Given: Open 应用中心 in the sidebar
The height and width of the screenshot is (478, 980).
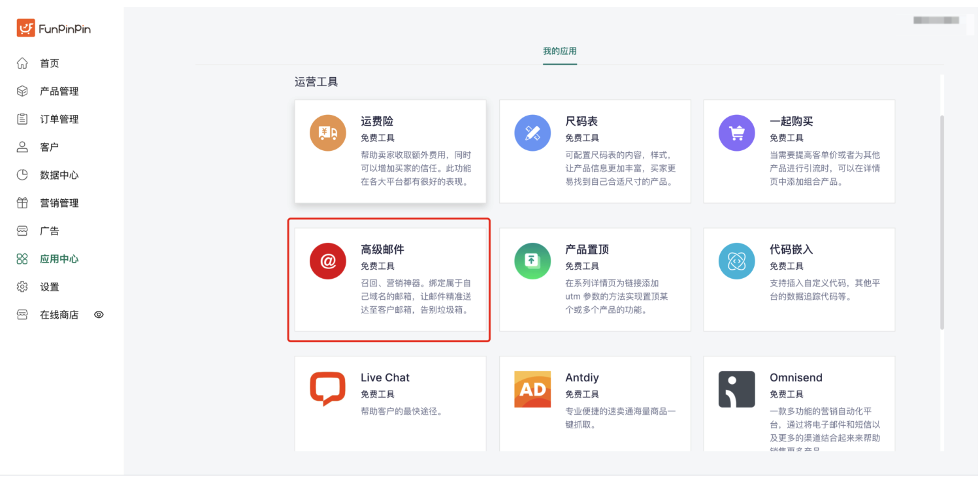Looking at the screenshot, I should point(59,259).
